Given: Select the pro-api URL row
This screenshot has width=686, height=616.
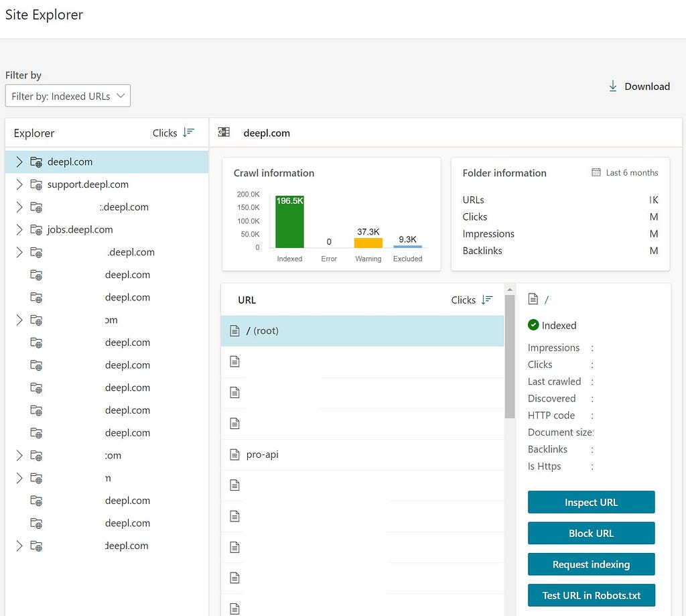Looking at the screenshot, I should [362, 454].
